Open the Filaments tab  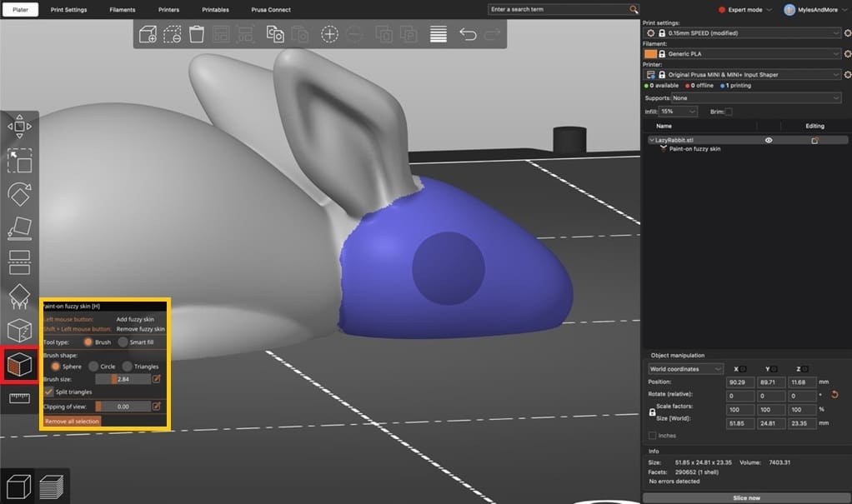point(123,10)
